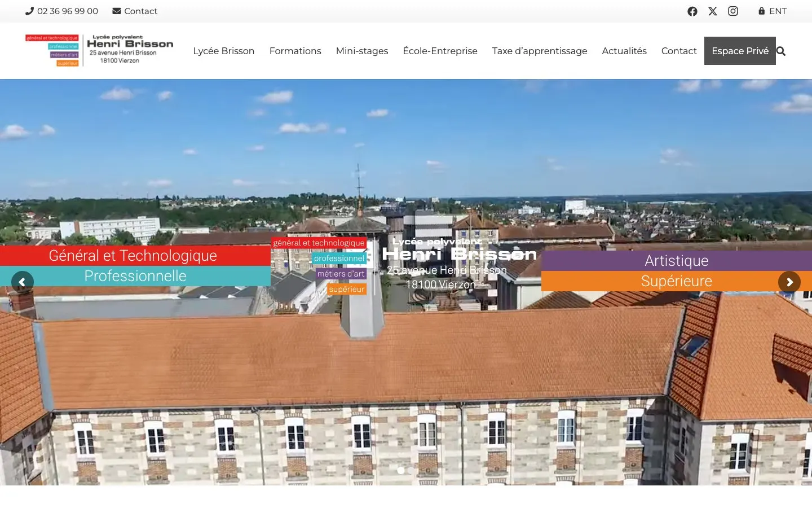Viewport: 812px width, 508px height.
Task: Click the Lycée Henri Brisson header logo
Action: pos(99,50)
